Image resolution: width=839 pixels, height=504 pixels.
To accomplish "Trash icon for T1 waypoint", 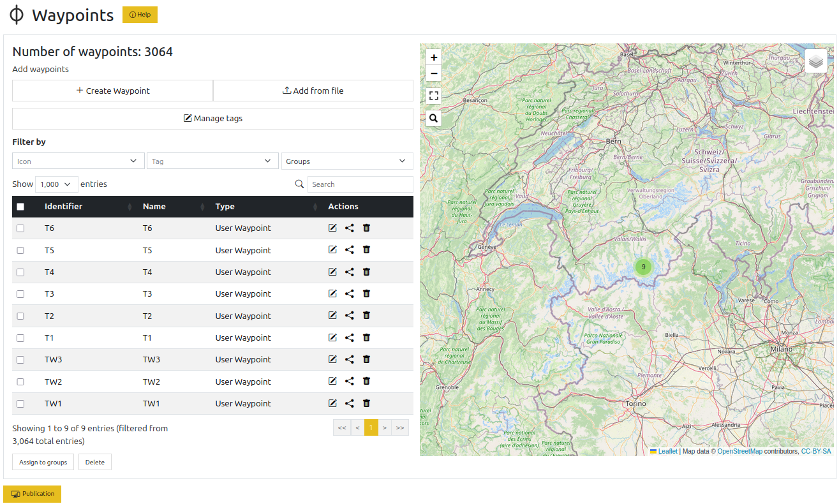I will click(366, 337).
